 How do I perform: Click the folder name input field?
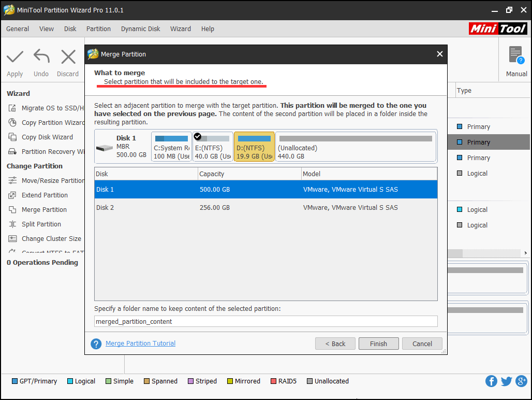pyautogui.click(x=266, y=322)
